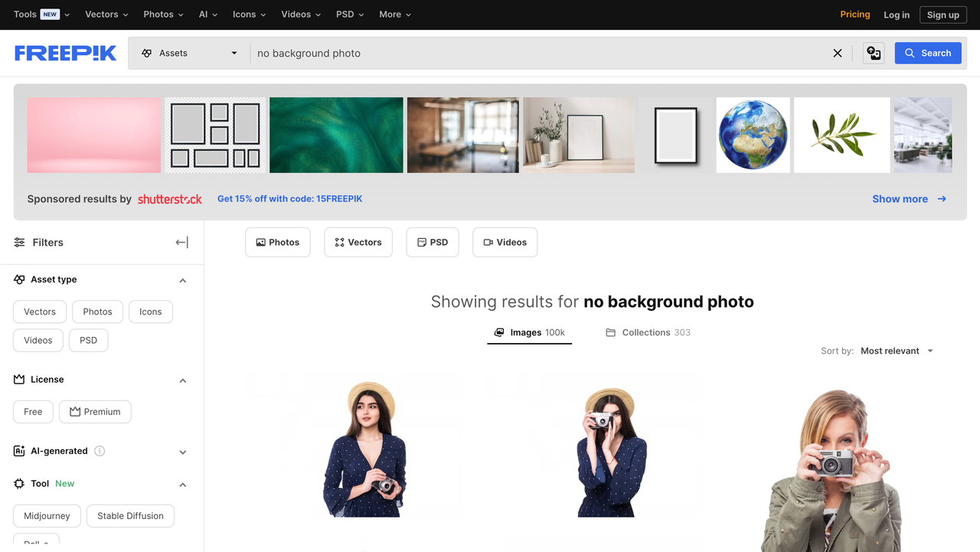The height and width of the screenshot is (552, 980).
Task: Click the Sign up button
Action: (942, 15)
